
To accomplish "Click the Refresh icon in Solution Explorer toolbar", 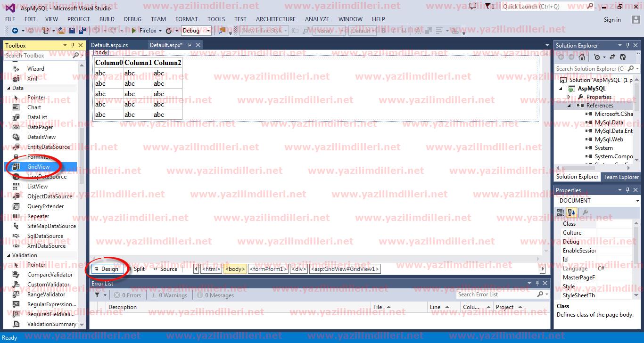I will click(x=623, y=57).
